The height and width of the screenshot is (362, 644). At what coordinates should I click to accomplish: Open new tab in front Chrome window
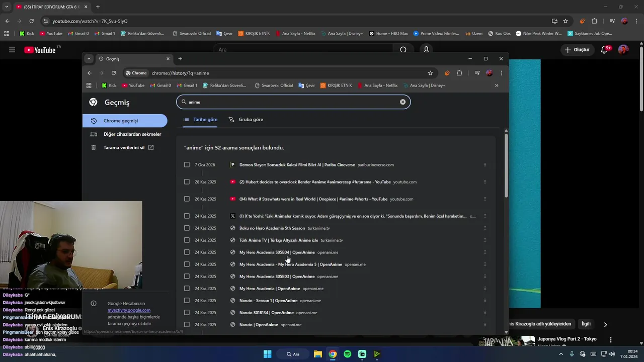point(180,59)
